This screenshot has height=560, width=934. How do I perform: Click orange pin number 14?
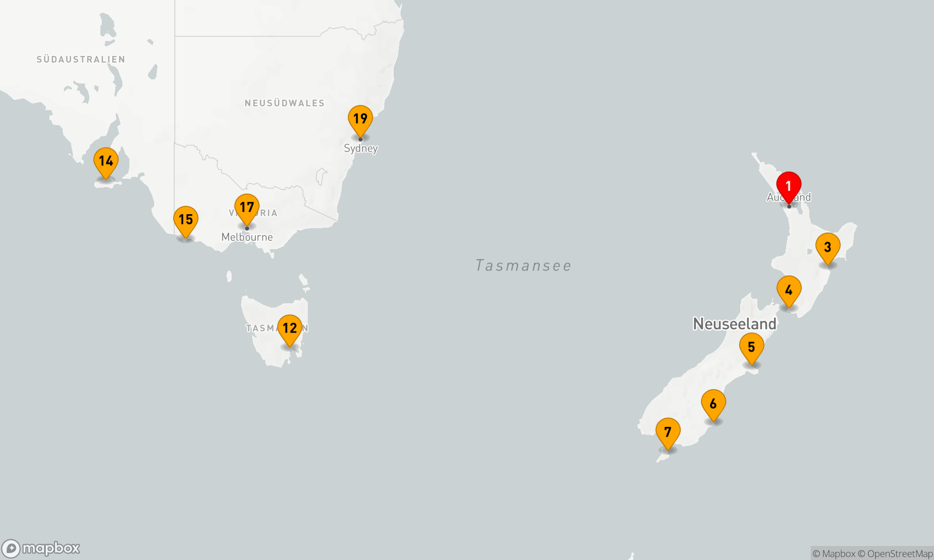(x=106, y=161)
